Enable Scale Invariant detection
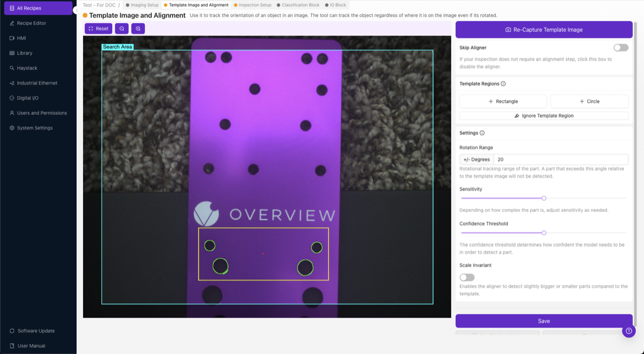 [466, 277]
